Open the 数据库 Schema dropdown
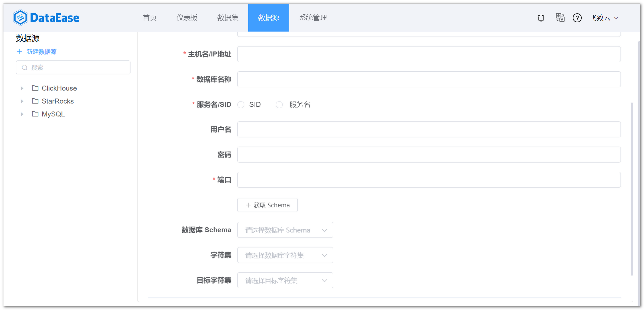 pos(285,230)
